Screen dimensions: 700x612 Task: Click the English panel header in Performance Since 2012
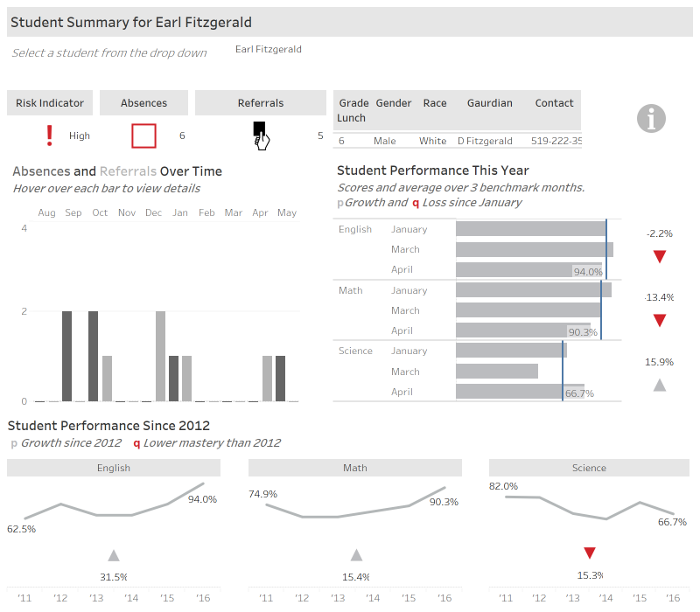pyautogui.click(x=114, y=468)
